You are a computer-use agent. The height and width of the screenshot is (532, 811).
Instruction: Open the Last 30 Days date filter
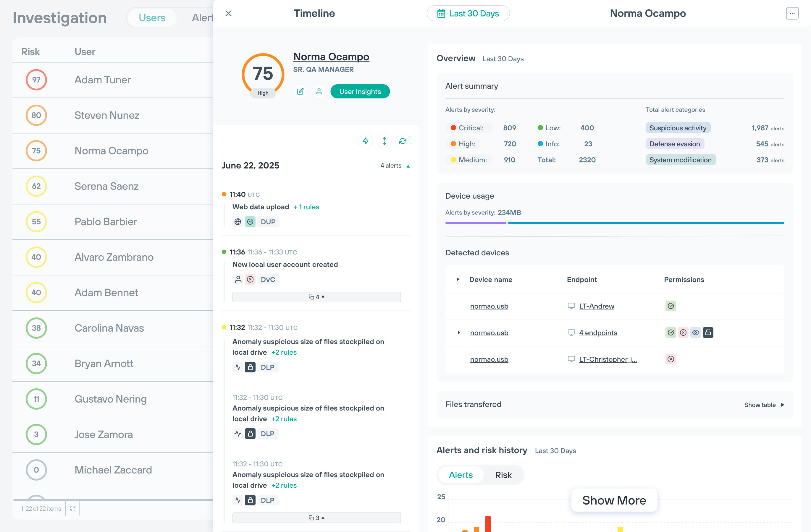click(468, 13)
